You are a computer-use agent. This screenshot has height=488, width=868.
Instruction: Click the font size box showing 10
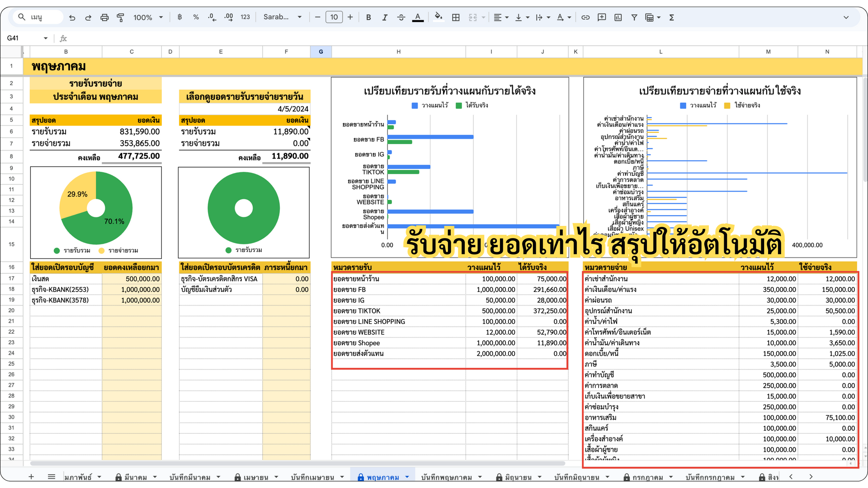[334, 17]
